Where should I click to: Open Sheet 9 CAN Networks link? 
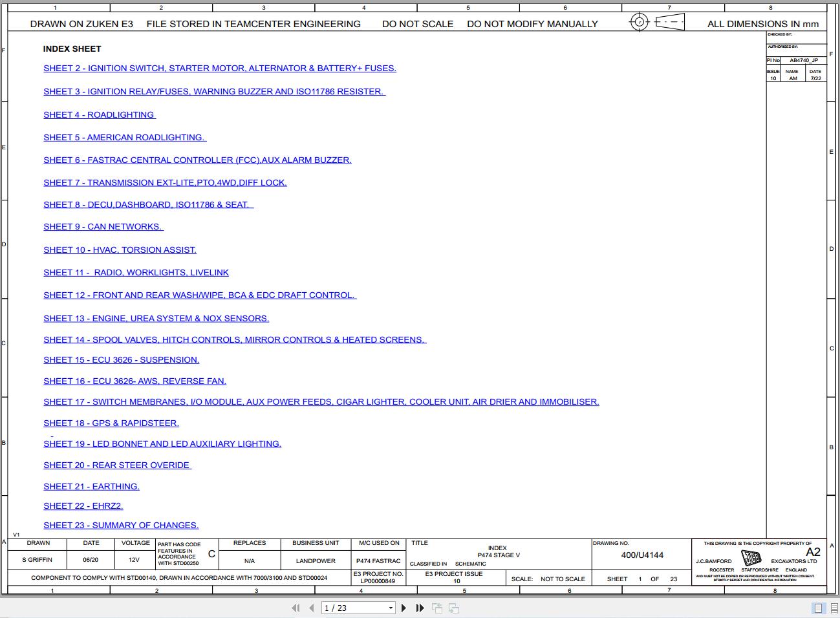(103, 227)
